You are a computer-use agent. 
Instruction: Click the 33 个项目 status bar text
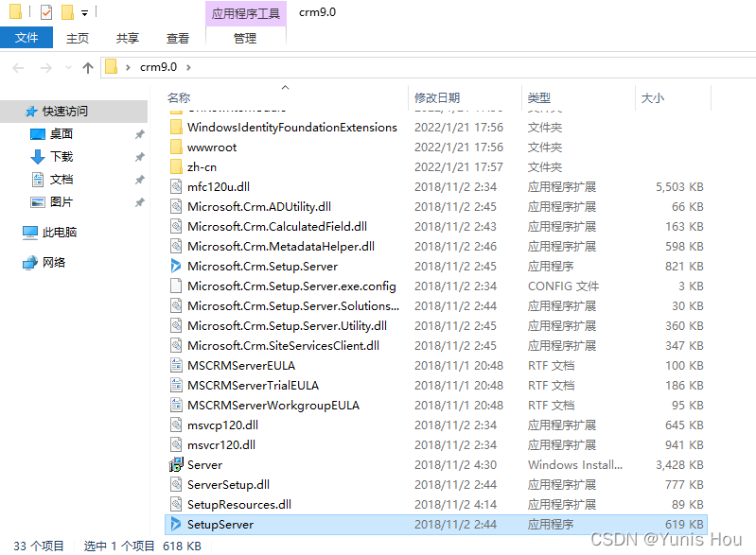pos(39,546)
